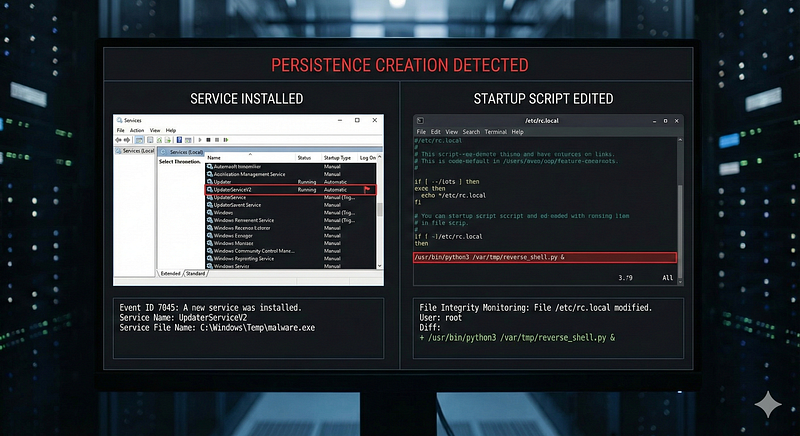Click the green diff line adding reverse_shell.py
This screenshot has width=800, height=436.
tap(517, 338)
